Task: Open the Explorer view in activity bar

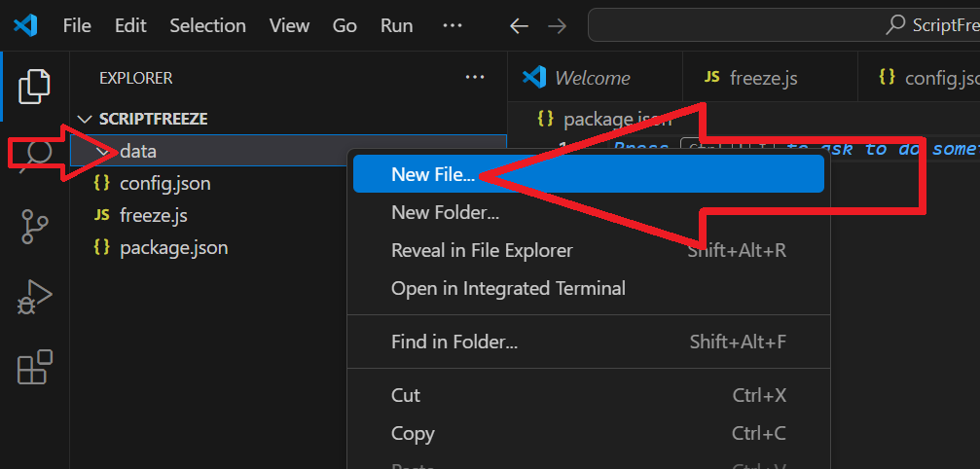Action: click(x=34, y=87)
